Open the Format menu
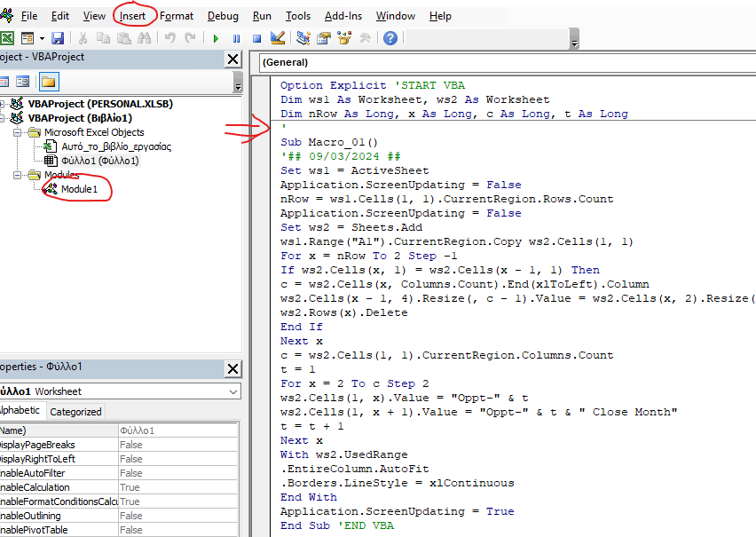 [177, 16]
